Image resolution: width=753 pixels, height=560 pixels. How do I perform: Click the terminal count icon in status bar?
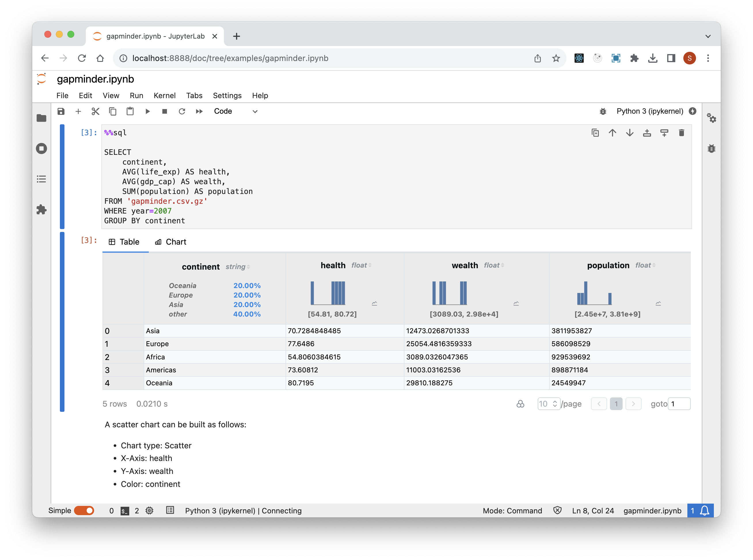125,511
